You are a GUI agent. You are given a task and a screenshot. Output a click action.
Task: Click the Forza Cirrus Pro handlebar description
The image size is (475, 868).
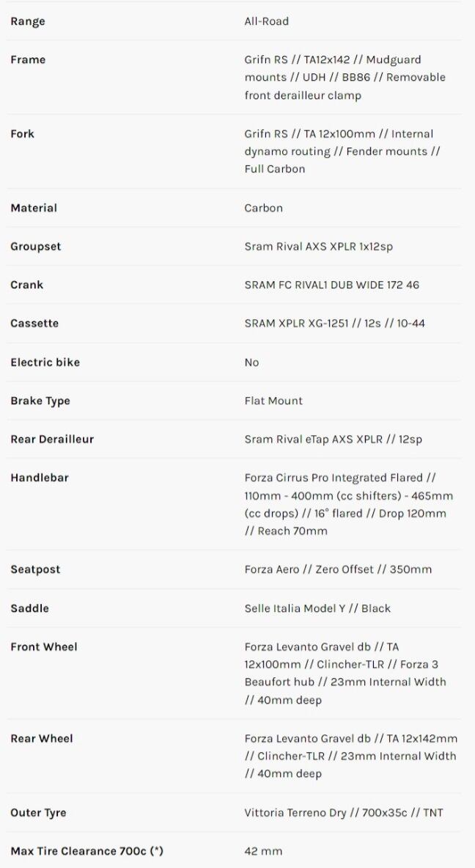point(348,504)
